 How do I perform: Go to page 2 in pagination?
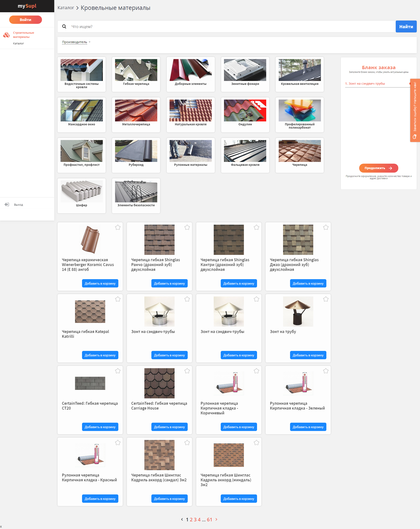pos(191,519)
